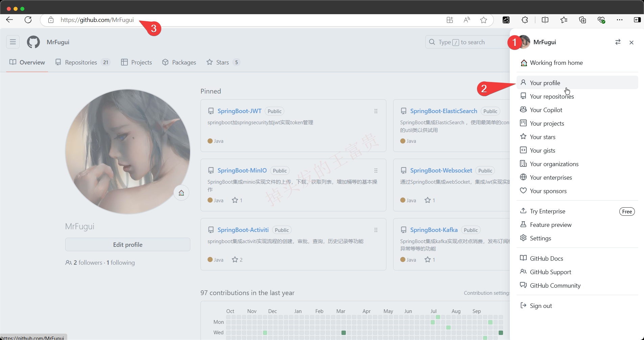Open browser extensions puzzle icon

[525, 20]
